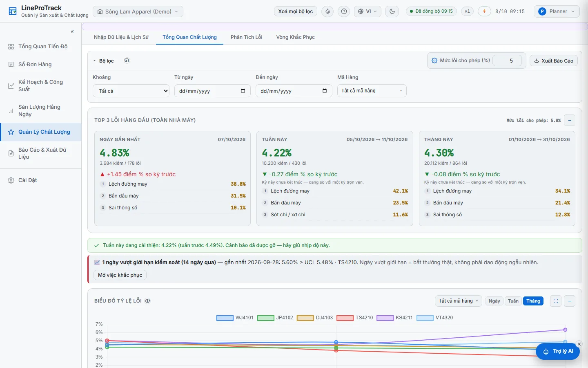Viewport: 588px width, 368px height.
Task: Open fullscreen view of defect rate chart
Action: [x=556, y=301]
